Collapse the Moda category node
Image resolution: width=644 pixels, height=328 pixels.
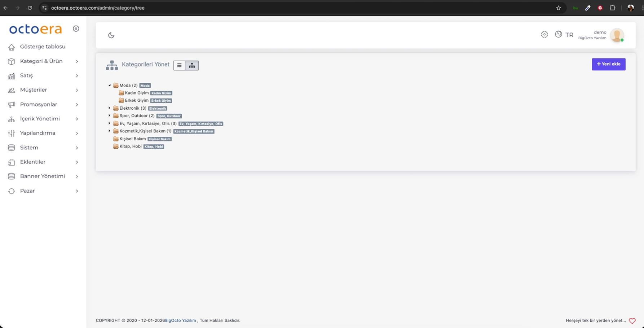pyautogui.click(x=110, y=86)
